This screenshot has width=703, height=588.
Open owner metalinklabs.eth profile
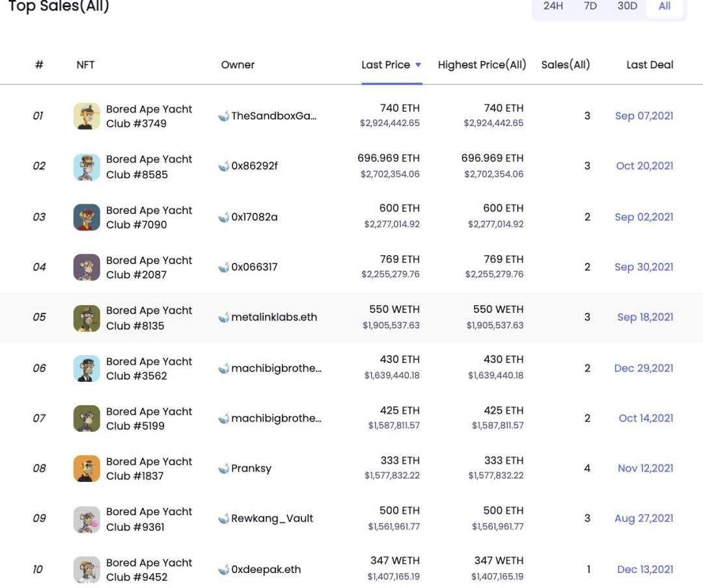(x=274, y=317)
